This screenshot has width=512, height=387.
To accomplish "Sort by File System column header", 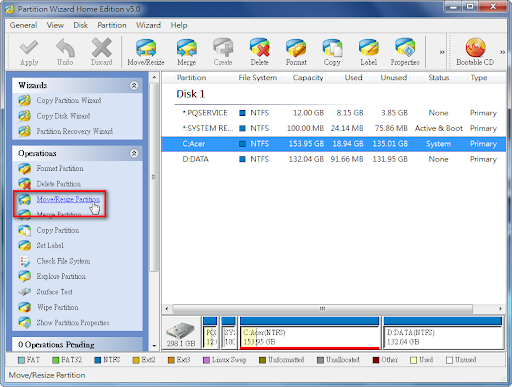I will 258,78.
